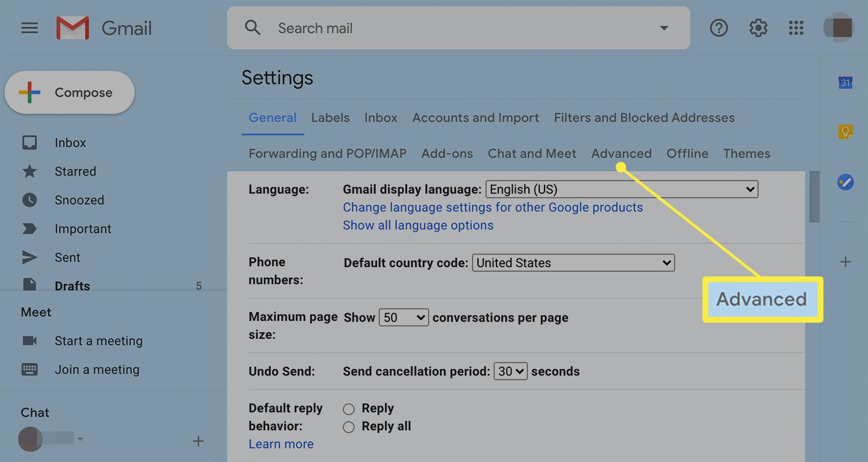This screenshot has width=868, height=462.
Task: Click Show all language options
Action: (x=418, y=226)
